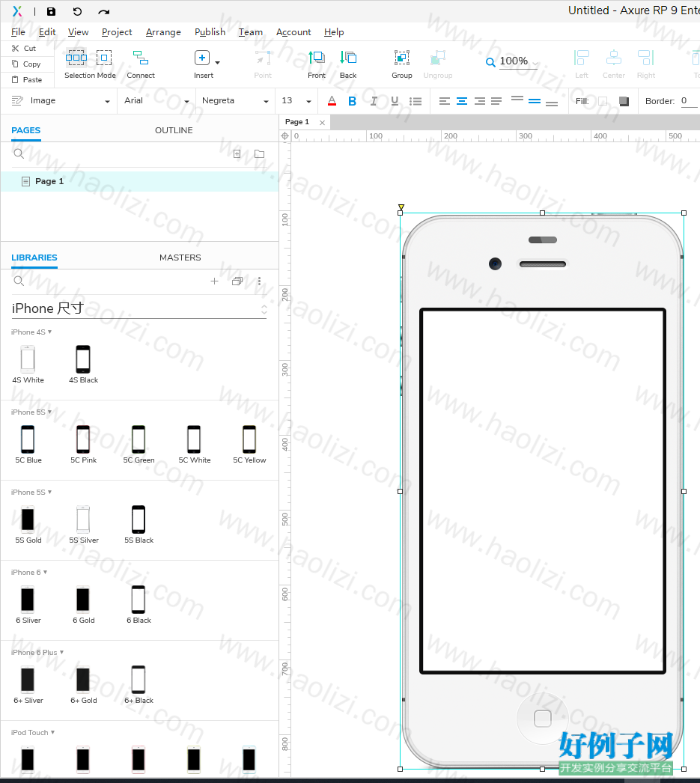Screen dimensions: 700x783
Task: Click the Save icon in title bar
Action: 52,11
